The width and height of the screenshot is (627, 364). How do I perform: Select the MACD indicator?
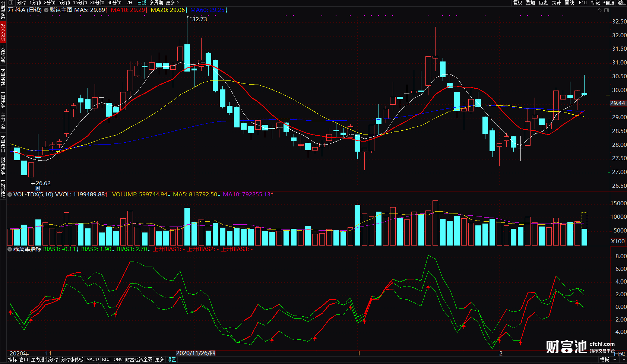click(92, 360)
